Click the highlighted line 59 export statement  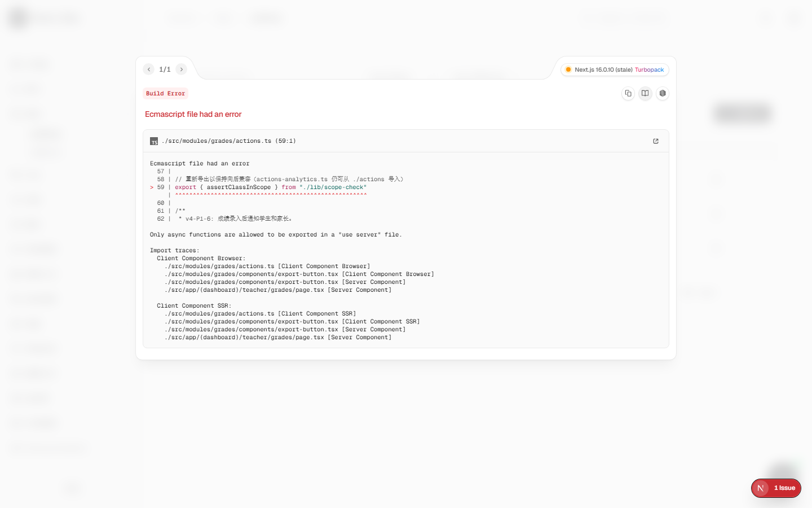(271, 187)
